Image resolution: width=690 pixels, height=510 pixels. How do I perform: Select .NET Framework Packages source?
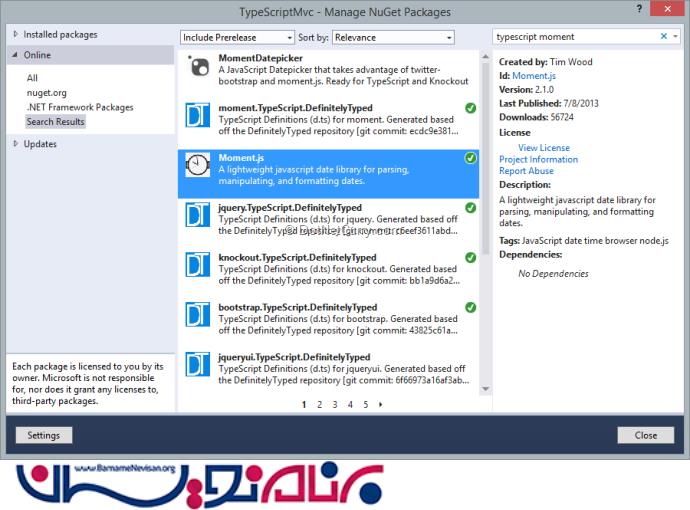pos(80,107)
